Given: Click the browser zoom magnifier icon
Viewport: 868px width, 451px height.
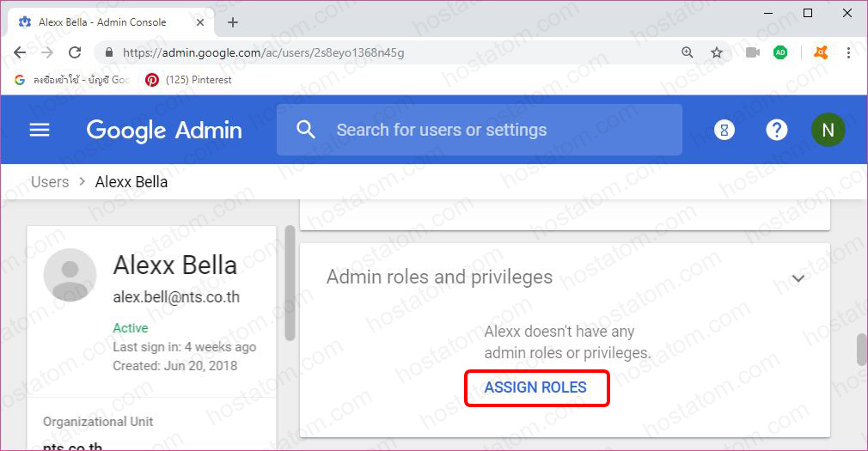Looking at the screenshot, I should click(x=688, y=52).
